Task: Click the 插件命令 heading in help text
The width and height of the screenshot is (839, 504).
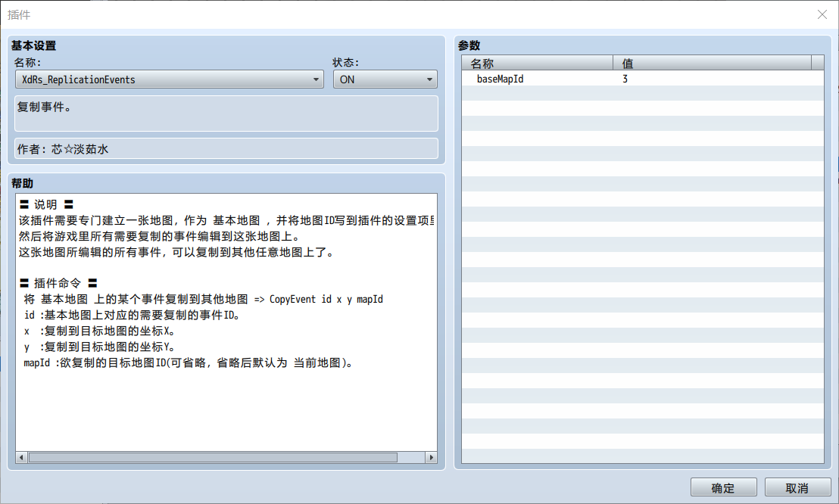Action: coord(58,283)
